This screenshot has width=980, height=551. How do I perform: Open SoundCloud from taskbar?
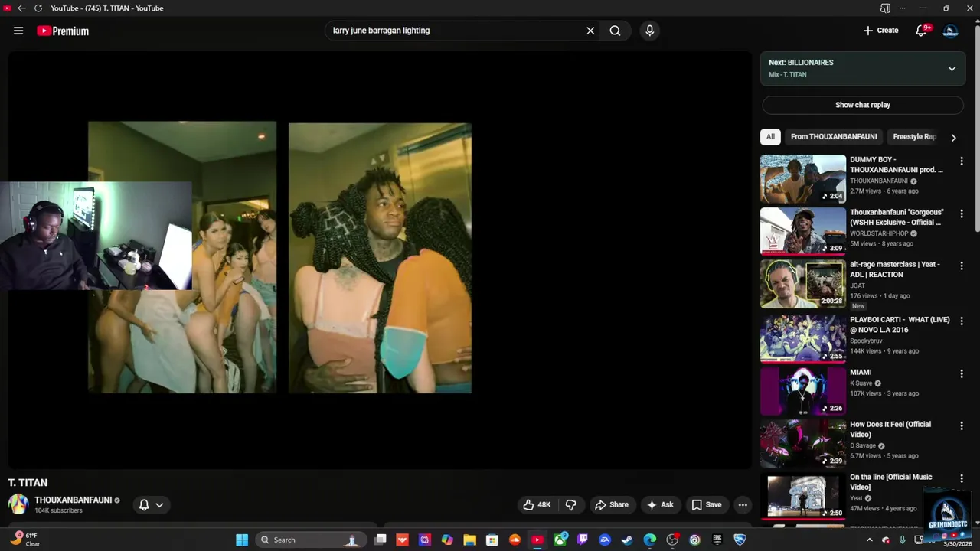click(x=514, y=540)
